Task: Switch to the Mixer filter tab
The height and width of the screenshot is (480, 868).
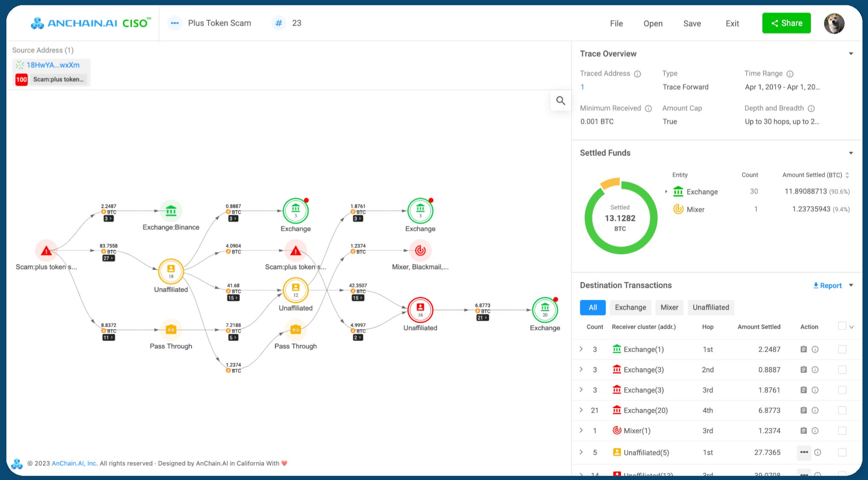Action: 669,308
